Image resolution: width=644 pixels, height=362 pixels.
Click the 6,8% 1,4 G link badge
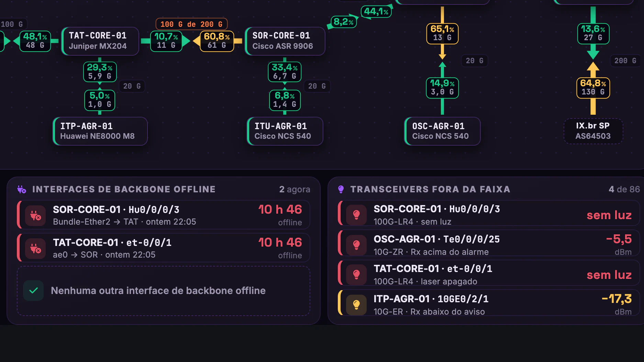coord(285,100)
